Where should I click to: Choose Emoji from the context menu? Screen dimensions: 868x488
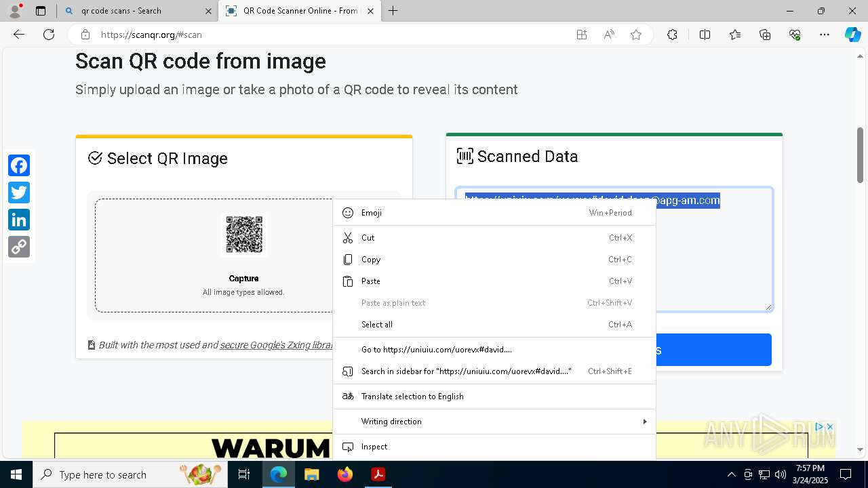point(494,213)
